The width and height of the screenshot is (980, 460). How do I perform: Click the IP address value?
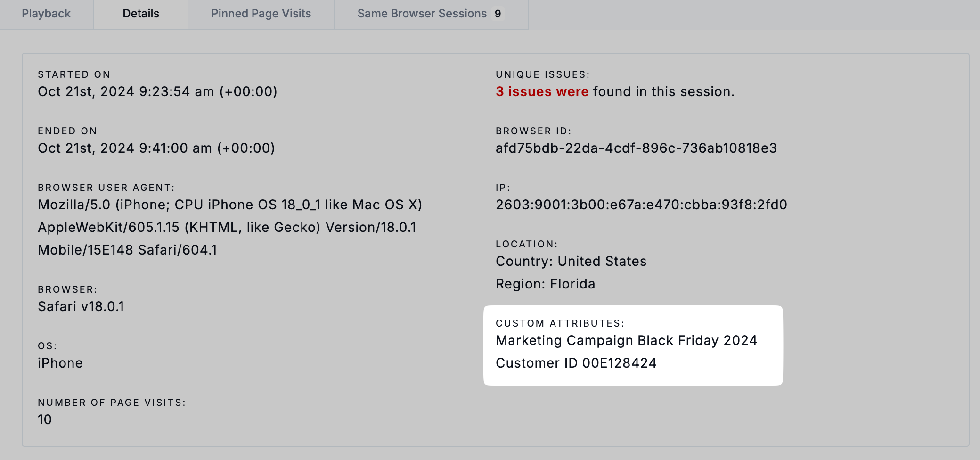click(641, 205)
